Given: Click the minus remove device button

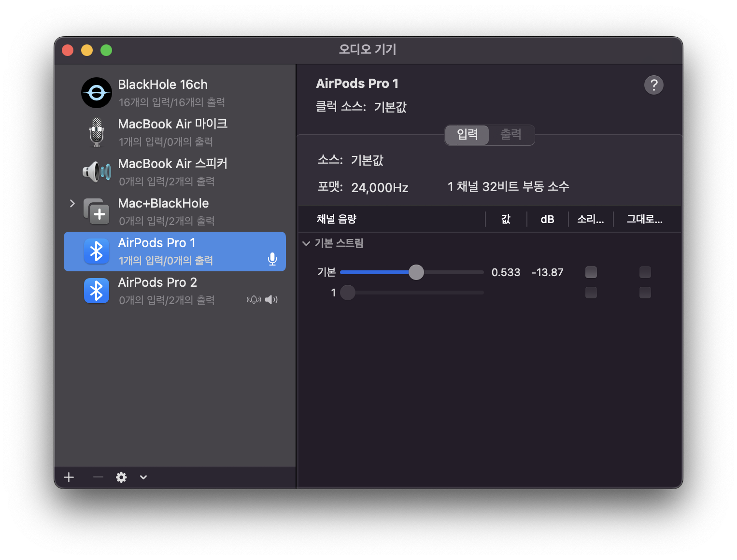Looking at the screenshot, I should click(98, 477).
